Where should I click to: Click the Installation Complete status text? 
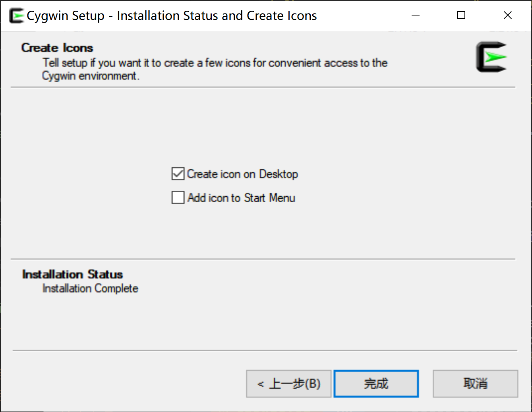pos(90,288)
